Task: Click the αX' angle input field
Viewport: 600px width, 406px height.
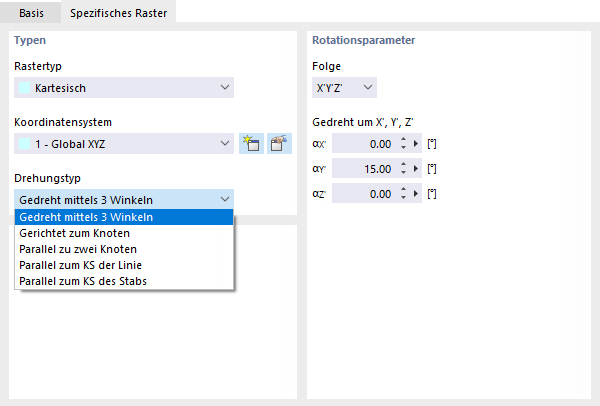Action: [x=362, y=144]
